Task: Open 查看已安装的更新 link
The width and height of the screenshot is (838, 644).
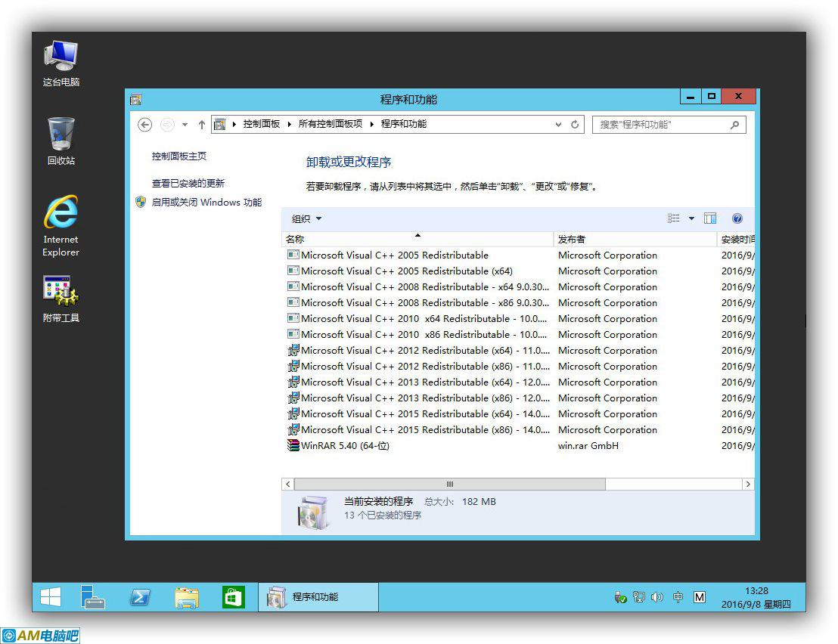Action: [x=188, y=183]
